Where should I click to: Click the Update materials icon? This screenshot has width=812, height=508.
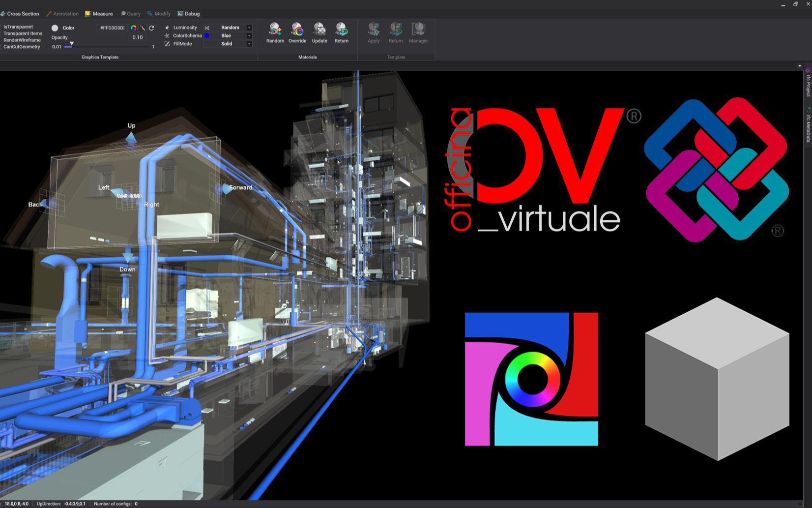[x=319, y=30]
